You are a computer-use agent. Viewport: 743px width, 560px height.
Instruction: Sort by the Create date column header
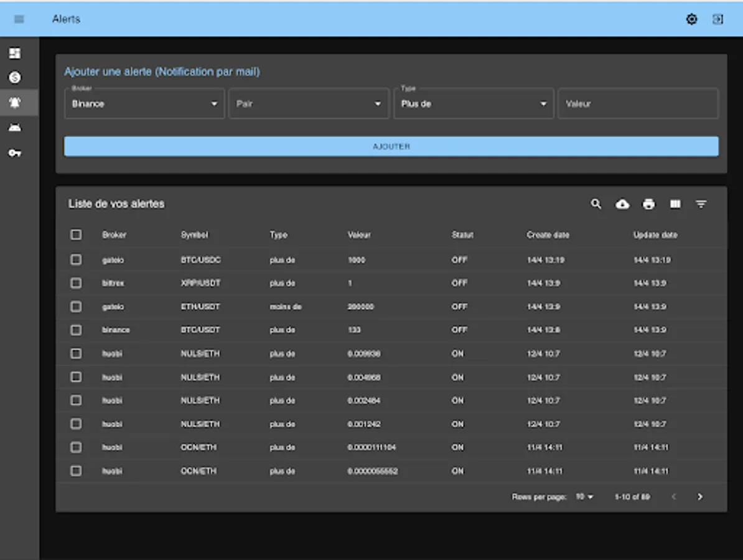tap(548, 235)
